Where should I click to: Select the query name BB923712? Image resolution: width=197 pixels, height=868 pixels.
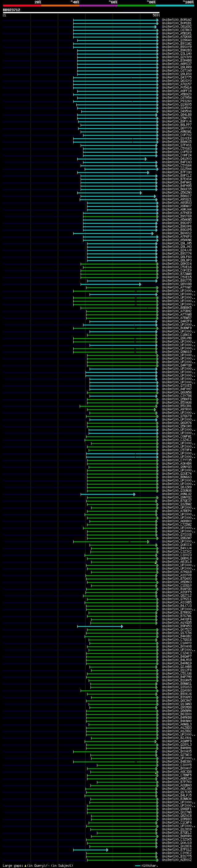(x=11, y=10)
